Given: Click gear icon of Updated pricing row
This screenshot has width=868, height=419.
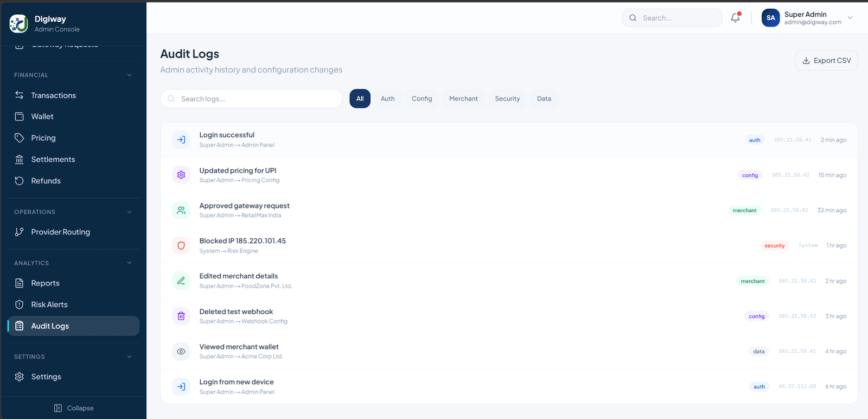Looking at the screenshot, I should 181,175.
